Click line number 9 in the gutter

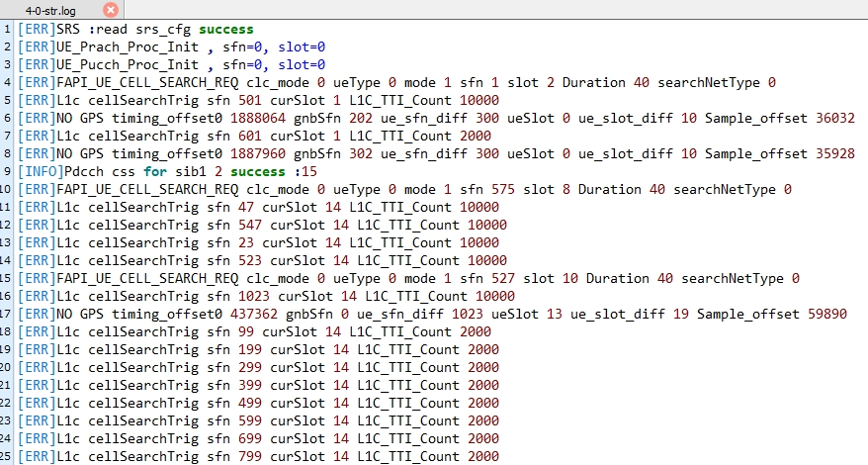[7, 172]
